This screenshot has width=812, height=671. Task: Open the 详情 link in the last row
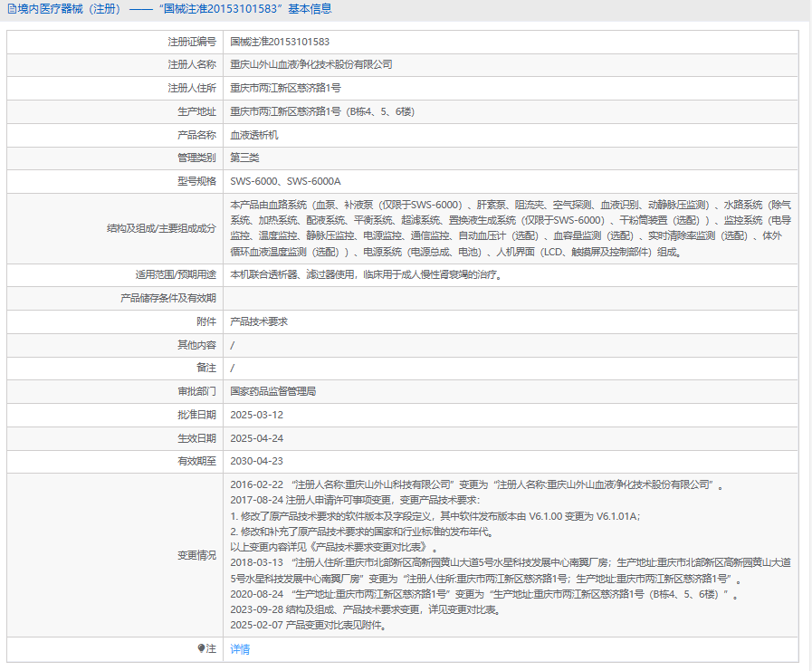pyautogui.click(x=240, y=648)
